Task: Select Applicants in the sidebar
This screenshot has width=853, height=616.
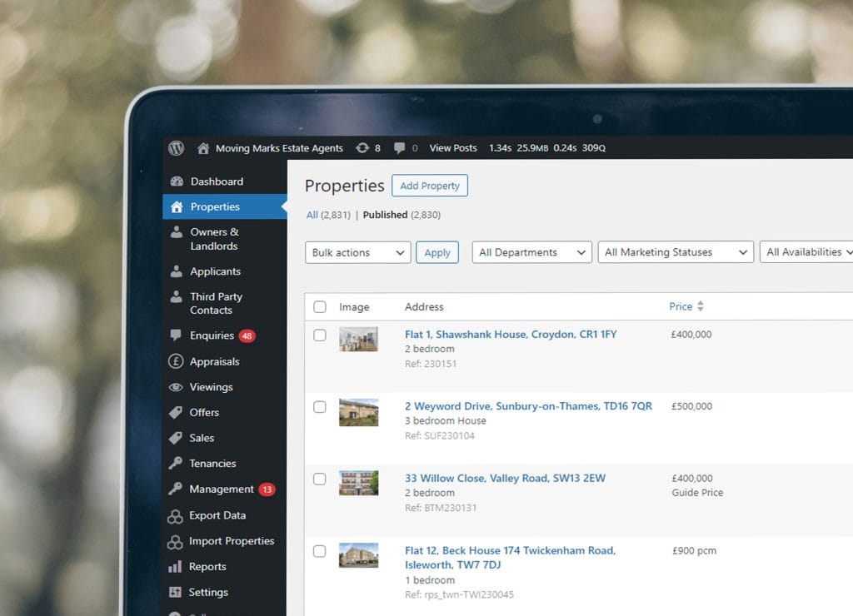Action: coord(216,271)
